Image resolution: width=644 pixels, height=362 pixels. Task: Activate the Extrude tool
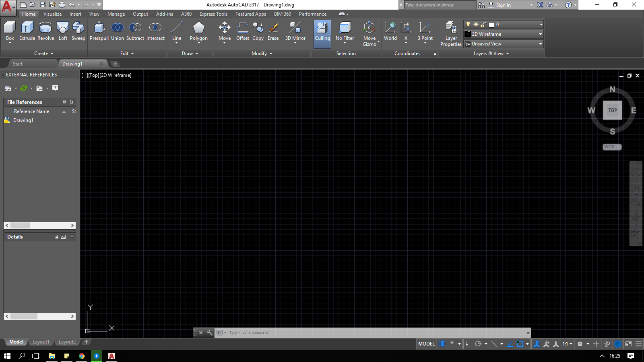pyautogui.click(x=27, y=31)
